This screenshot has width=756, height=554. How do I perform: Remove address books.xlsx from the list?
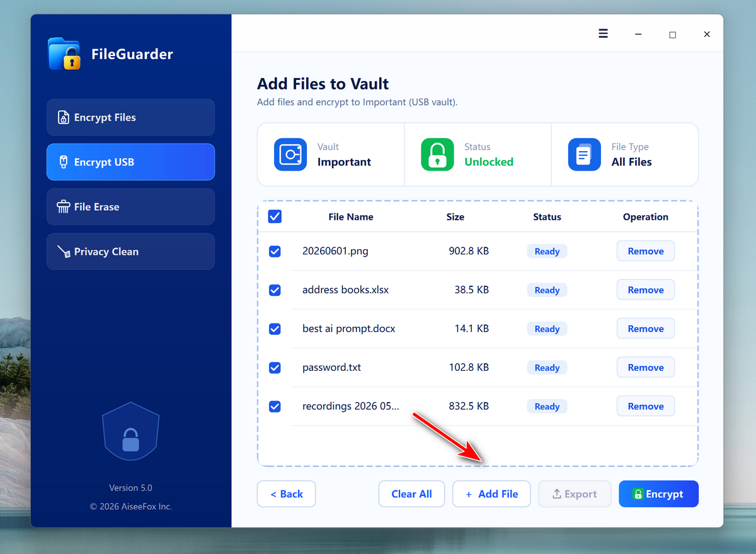pos(646,290)
